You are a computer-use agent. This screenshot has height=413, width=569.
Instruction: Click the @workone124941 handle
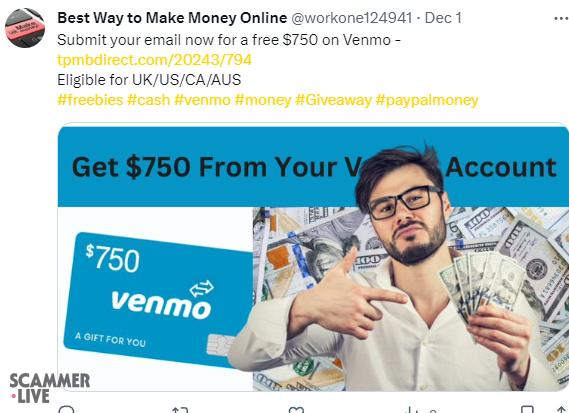click(352, 18)
